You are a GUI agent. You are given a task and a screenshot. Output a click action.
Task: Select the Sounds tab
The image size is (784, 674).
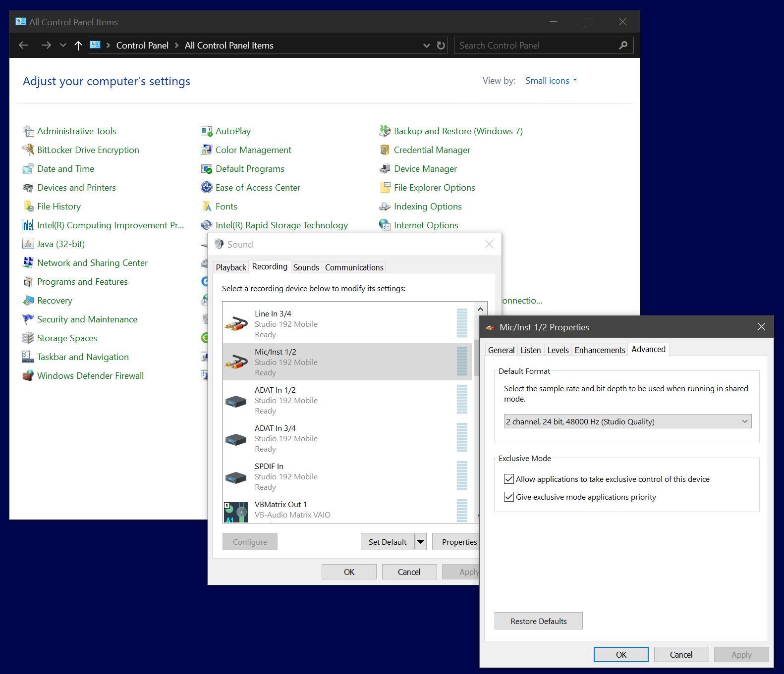(x=306, y=267)
